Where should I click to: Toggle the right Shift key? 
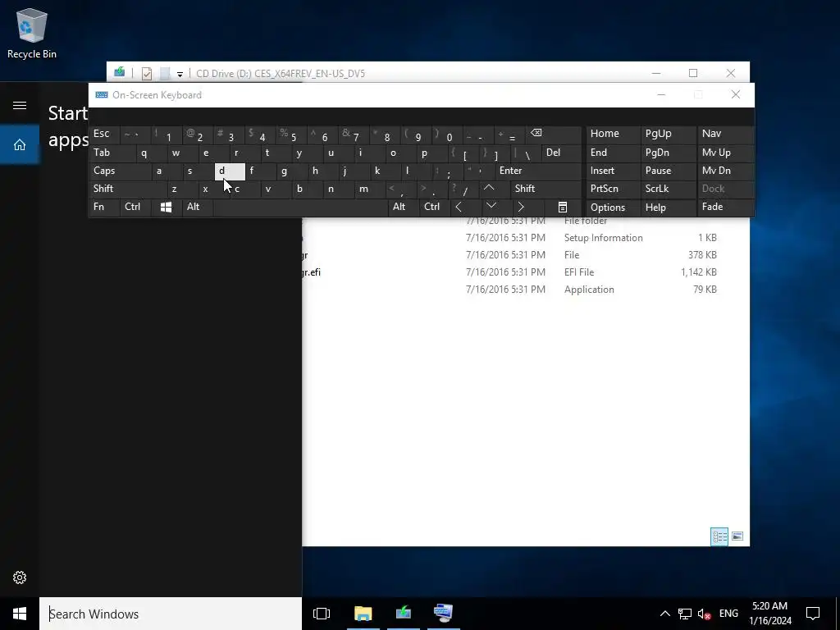coord(546,189)
